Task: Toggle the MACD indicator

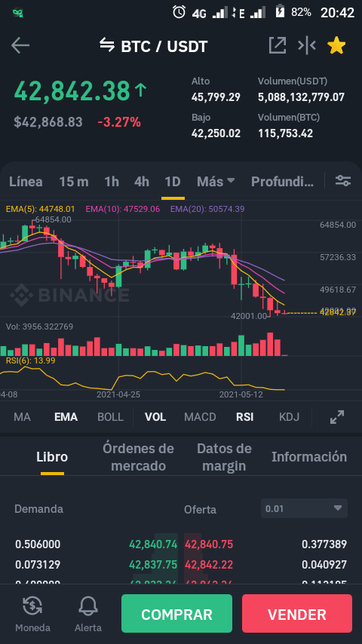Action: 200,417
